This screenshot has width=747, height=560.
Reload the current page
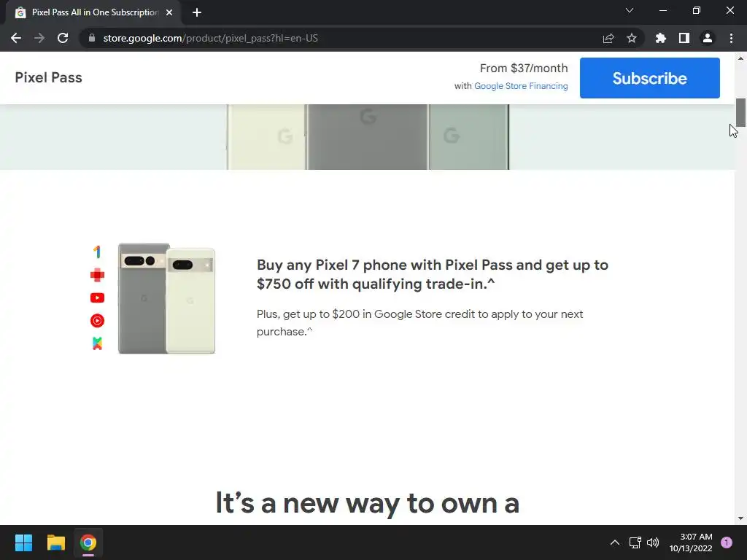tap(63, 38)
